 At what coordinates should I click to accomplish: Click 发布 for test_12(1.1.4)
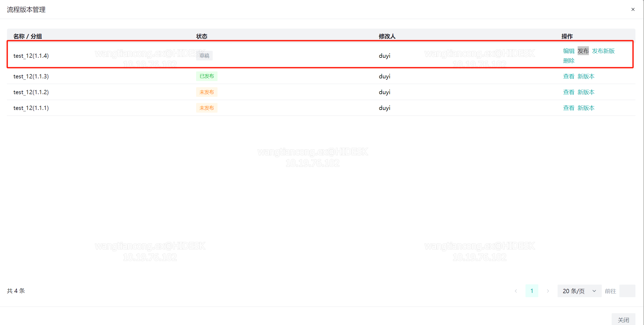coord(583,51)
